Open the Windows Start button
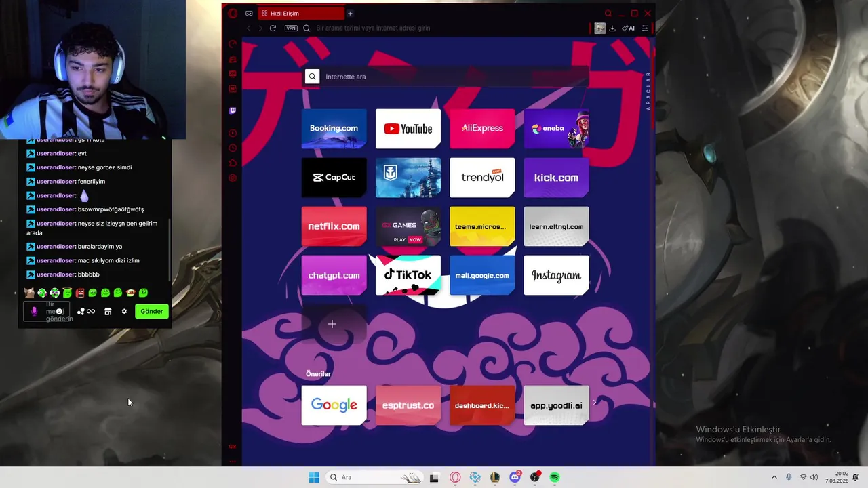 pos(313,477)
